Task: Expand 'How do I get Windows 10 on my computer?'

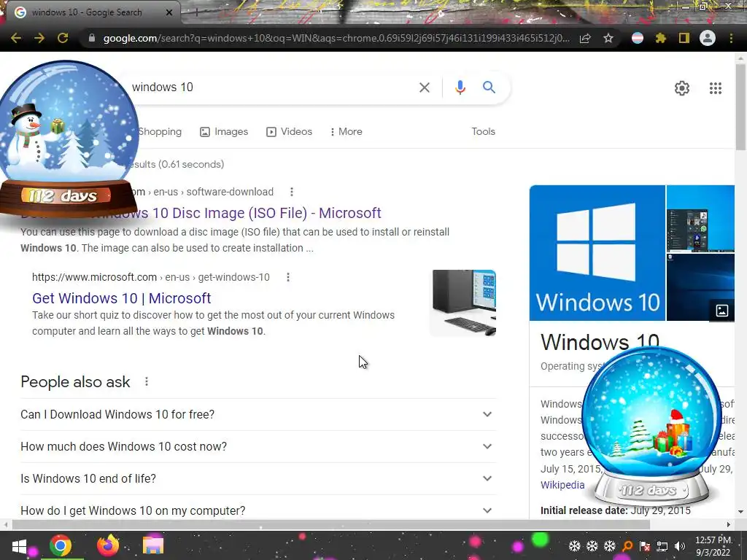Action: coord(258,510)
